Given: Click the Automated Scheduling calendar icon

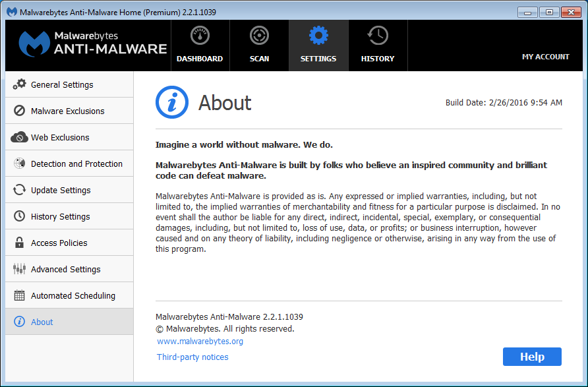Looking at the screenshot, I should click(x=20, y=295).
